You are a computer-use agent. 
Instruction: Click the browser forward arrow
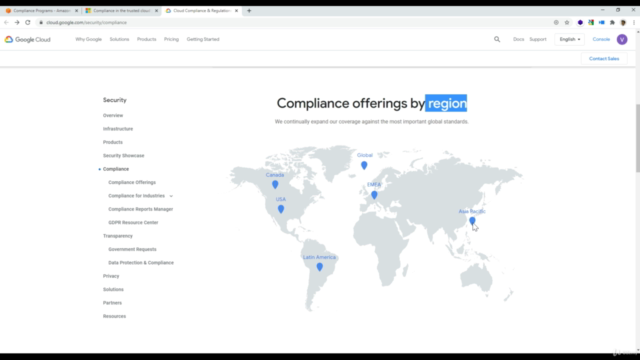(x=17, y=22)
